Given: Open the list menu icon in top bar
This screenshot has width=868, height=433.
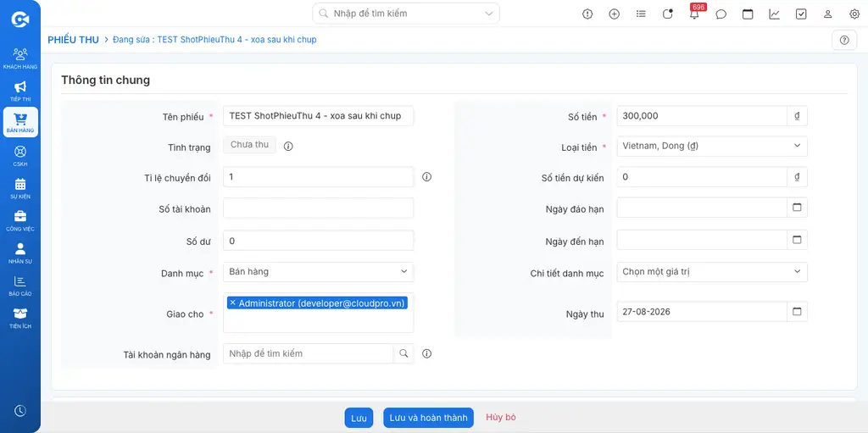Looking at the screenshot, I should point(641,14).
